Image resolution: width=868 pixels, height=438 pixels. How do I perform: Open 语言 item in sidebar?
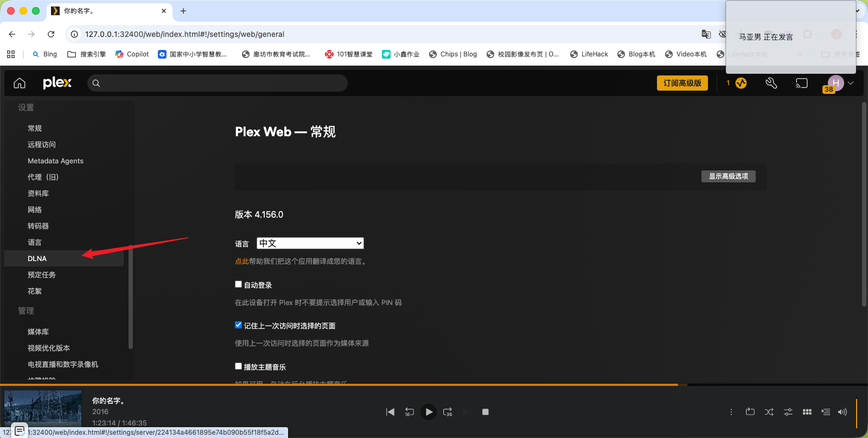[x=35, y=242]
